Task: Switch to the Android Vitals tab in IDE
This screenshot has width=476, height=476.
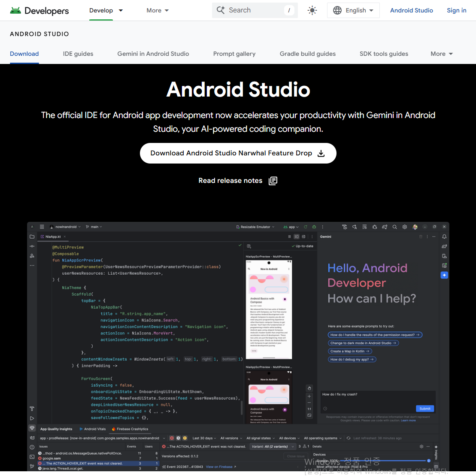Action: point(93,429)
